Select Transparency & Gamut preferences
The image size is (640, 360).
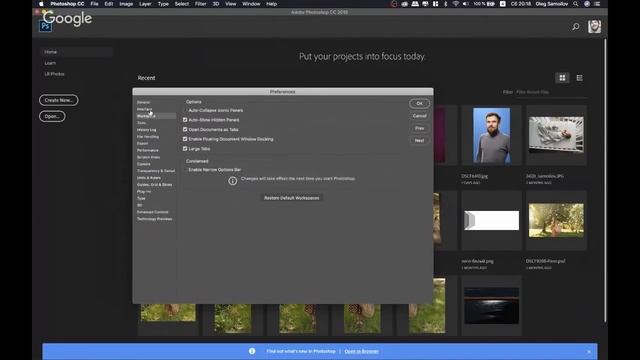coord(156,171)
